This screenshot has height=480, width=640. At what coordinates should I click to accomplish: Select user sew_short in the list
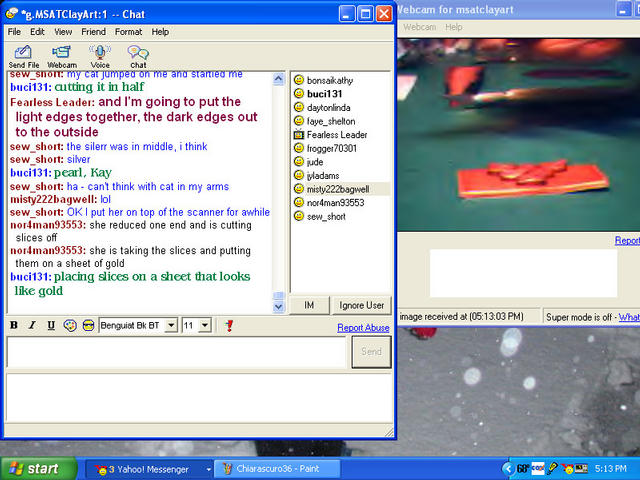coord(326,216)
